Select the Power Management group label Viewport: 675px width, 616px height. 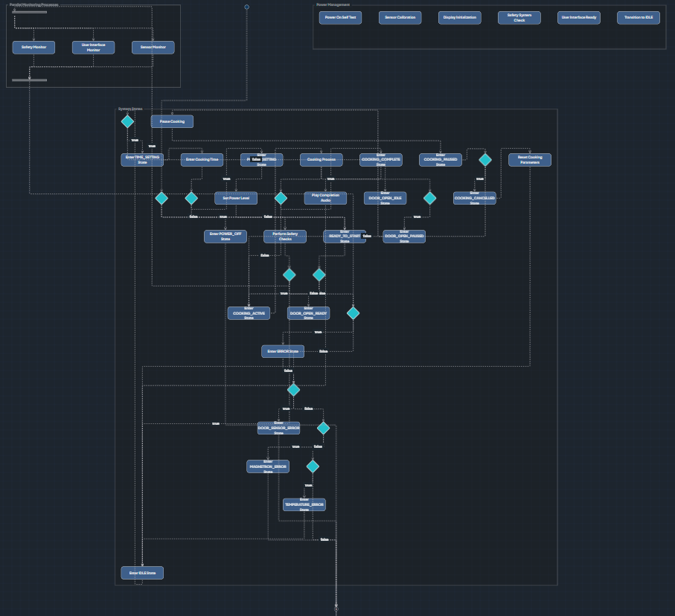coord(333,4)
